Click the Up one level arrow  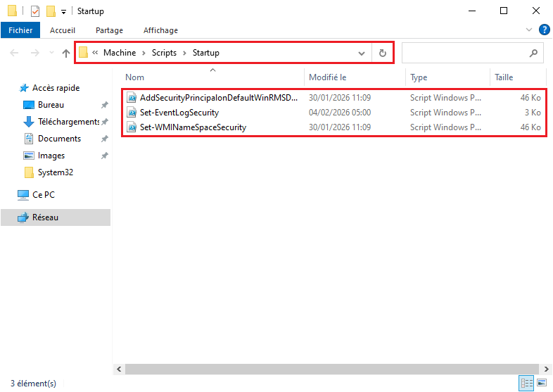(x=66, y=53)
